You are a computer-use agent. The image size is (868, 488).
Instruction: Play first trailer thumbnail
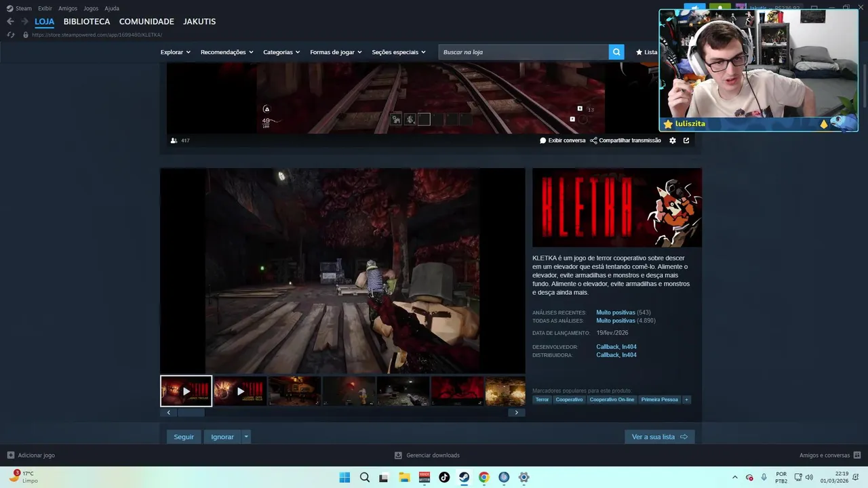186,391
